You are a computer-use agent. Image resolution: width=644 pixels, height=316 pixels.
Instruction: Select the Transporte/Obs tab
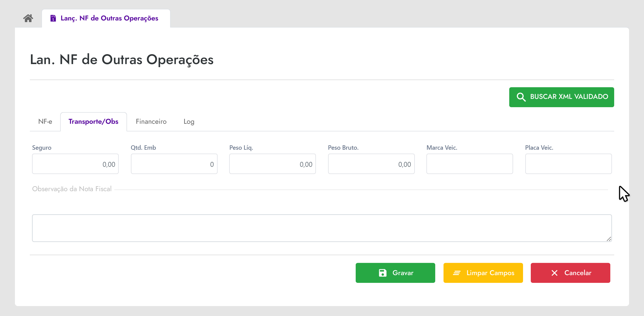click(x=93, y=122)
